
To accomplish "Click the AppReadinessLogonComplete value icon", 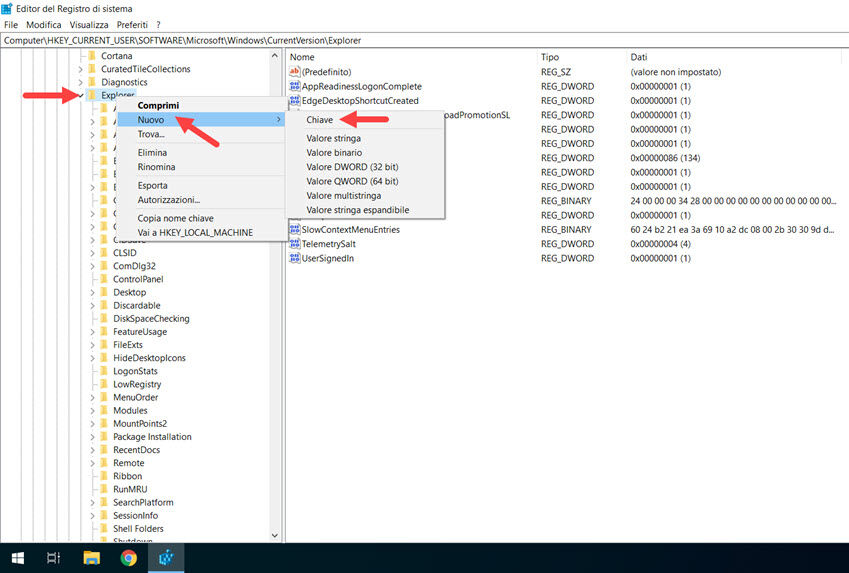I will (295, 86).
